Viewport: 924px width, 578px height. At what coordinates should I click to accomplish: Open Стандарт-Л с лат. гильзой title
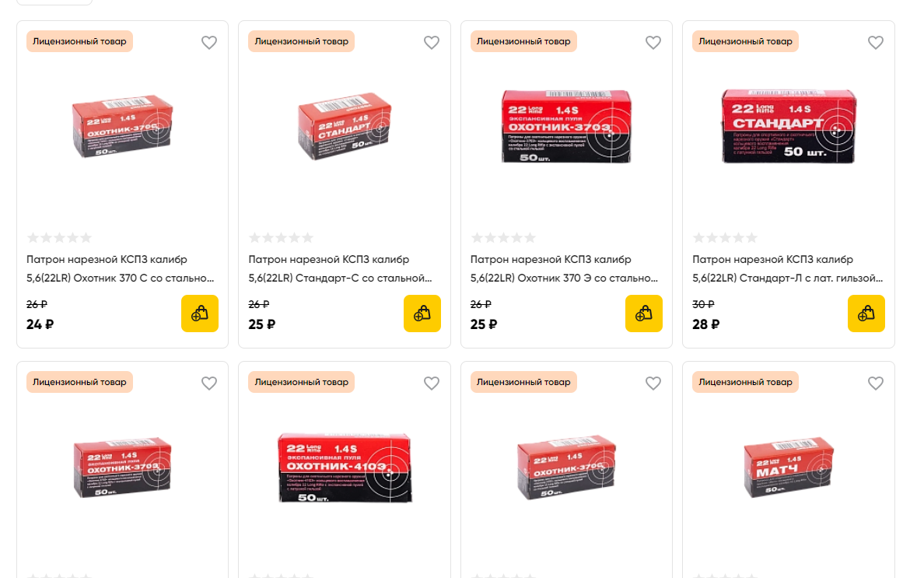787,268
